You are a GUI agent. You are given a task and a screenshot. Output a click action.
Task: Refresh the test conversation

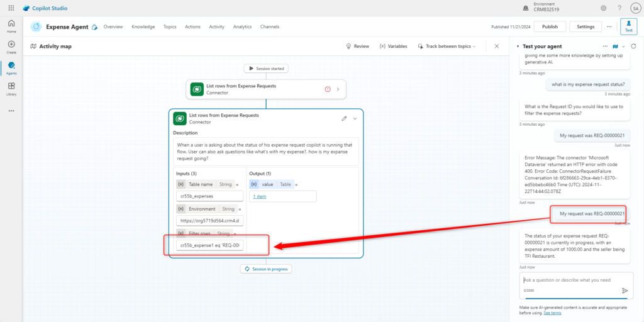tap(633, 47)
